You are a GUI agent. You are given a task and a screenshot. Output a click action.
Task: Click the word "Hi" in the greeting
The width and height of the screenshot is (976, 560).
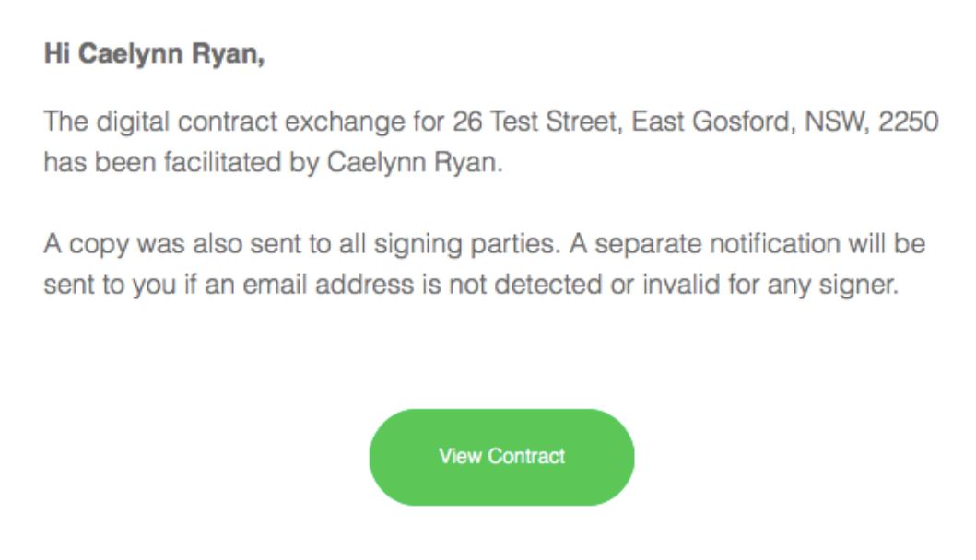56,54
